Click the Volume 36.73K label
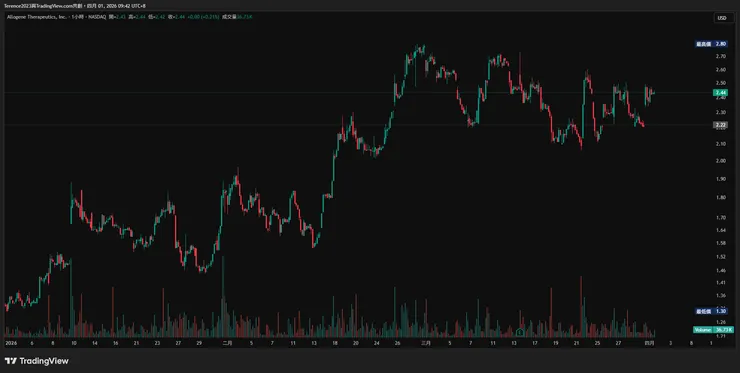This screenshot has height=373, width=740. tap(713, 330)
